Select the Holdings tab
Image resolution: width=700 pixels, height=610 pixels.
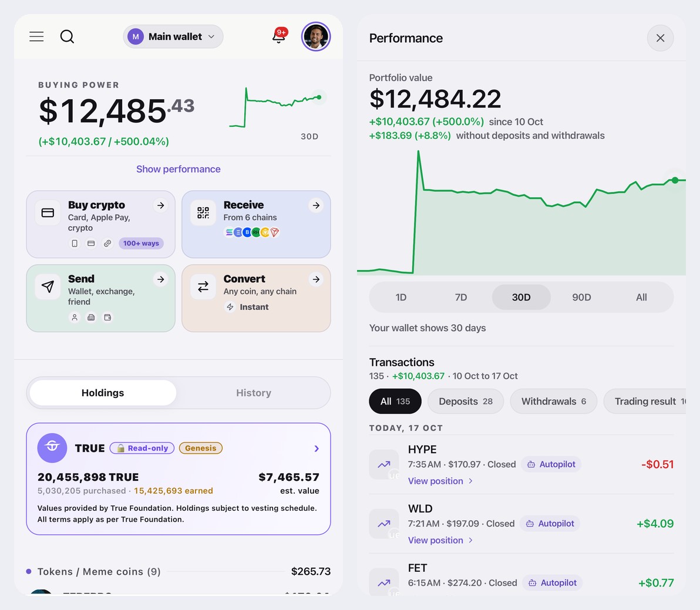coord(103,393)
